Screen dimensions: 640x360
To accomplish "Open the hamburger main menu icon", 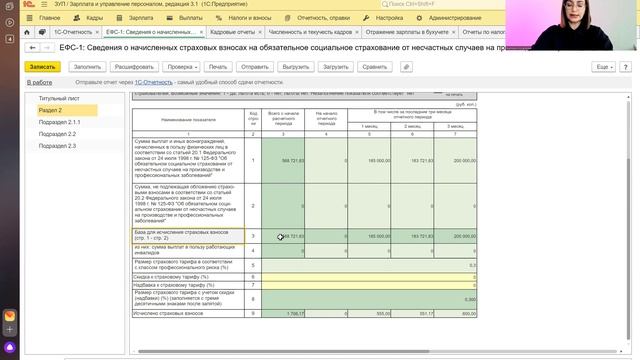I will [x=44, y=4].
